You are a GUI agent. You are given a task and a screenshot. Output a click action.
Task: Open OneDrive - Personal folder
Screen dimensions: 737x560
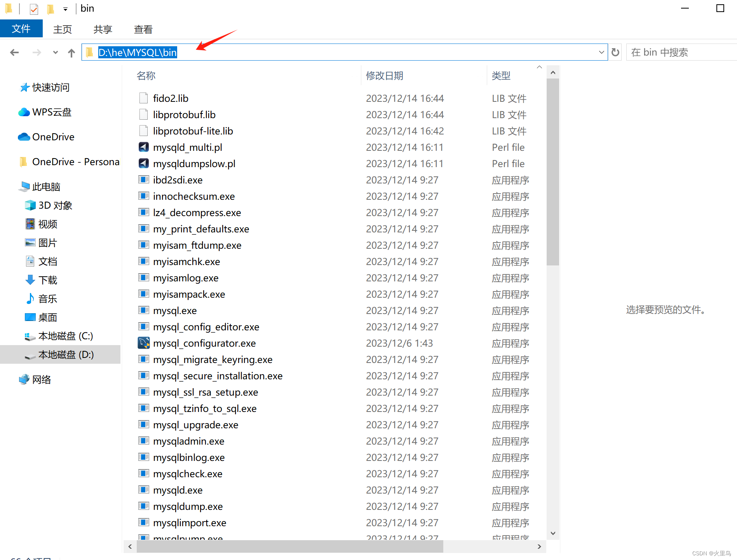point(70,162)
